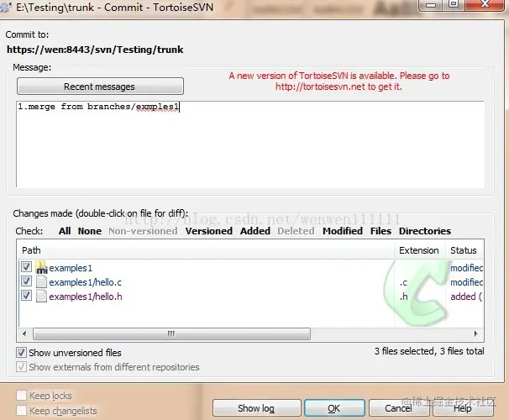Uncheck the examples1 folder checkbox
Screen dimensions: 509x420
point(26,267)
